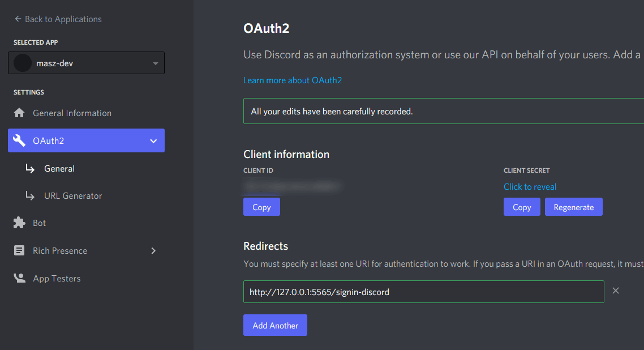Click the Rich Presence document icon
Viewport: 644px width, 350px height.
pos(19,250)
